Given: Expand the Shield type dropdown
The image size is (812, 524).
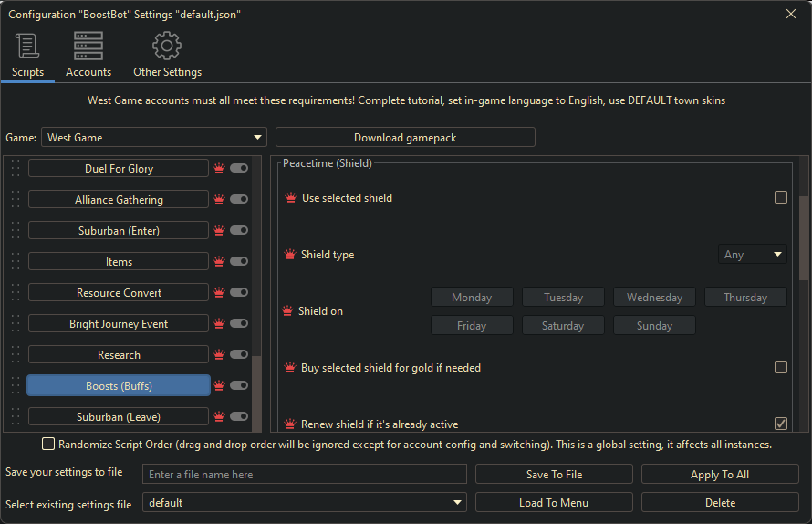Looking at the screenshot, I should [x=753, y=255].
